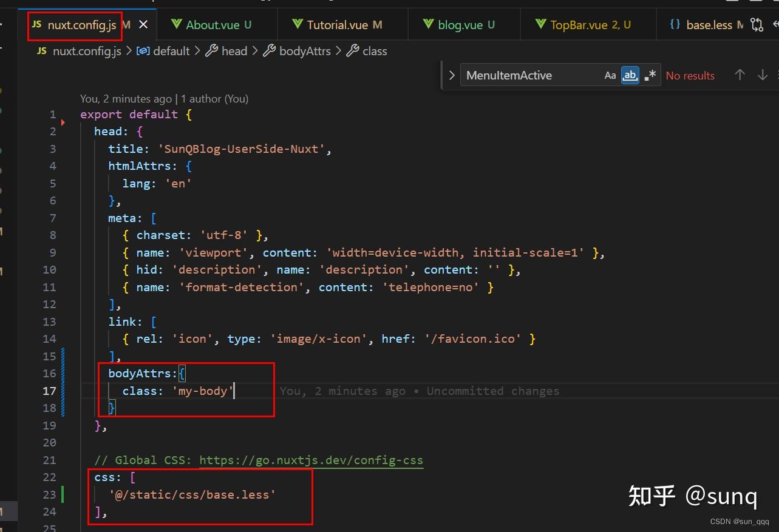Click the 'image/x-icon' type string
The width and height of the screenshot is (779, 532).
[319, 338]
